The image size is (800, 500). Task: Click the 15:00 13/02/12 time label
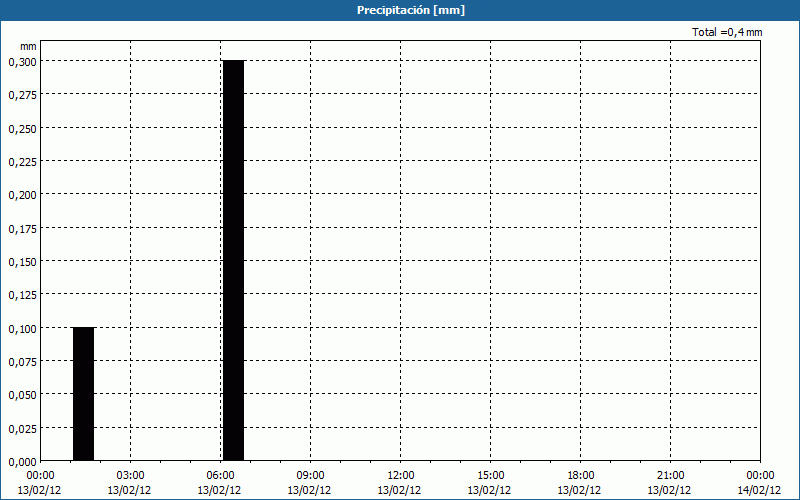pyautogui.click(x=490, y=483)
